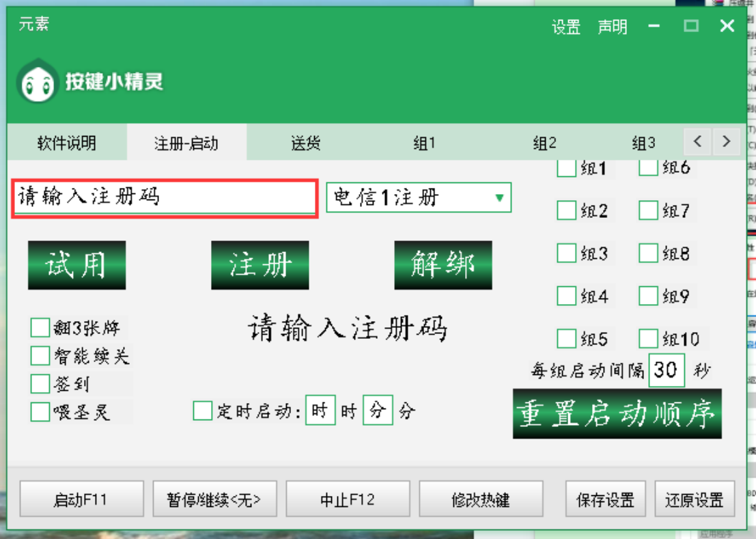Click the 请输入注册码 input field
The height and width of the screenshot is (539, 756).
pos(164,198)
